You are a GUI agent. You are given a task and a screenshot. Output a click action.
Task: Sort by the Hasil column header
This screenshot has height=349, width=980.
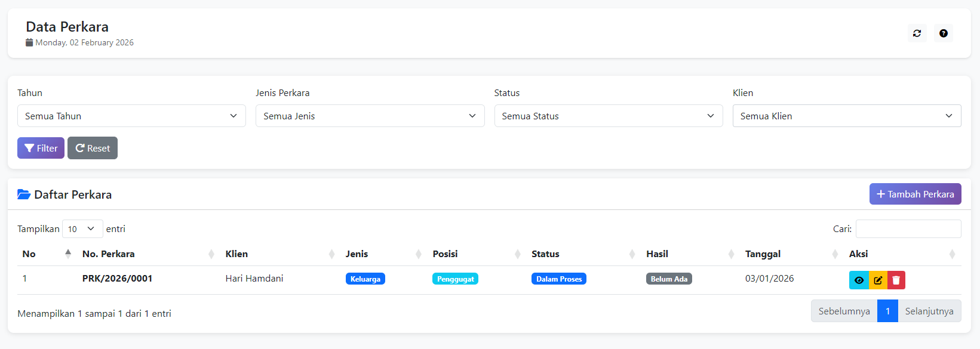coord(691,254)
